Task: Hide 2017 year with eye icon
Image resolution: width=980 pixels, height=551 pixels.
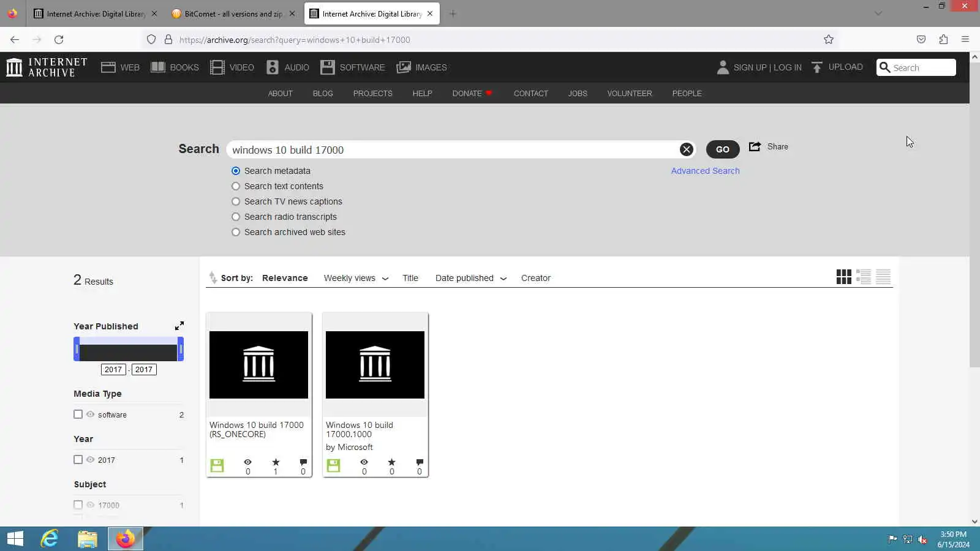Action: 91,460
